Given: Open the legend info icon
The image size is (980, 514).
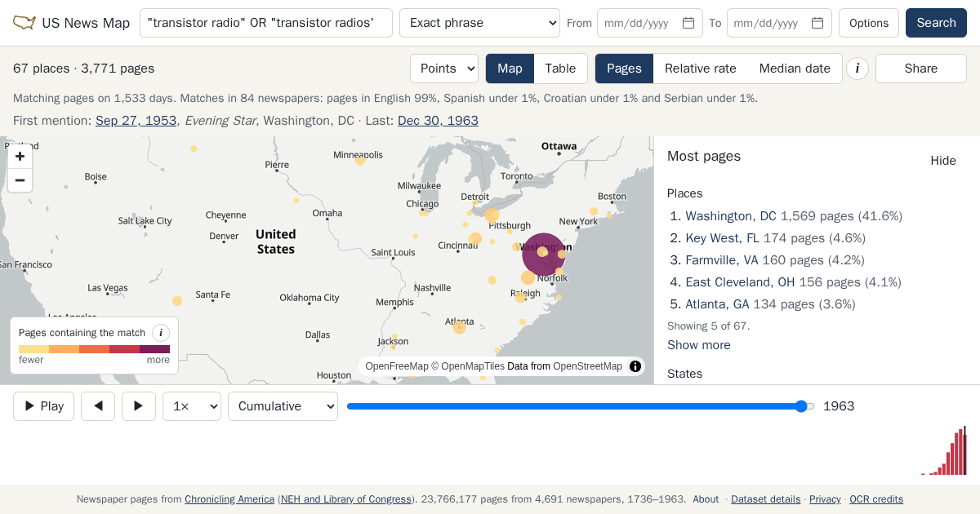Looking at the screenshot, I should pos(161,333).
